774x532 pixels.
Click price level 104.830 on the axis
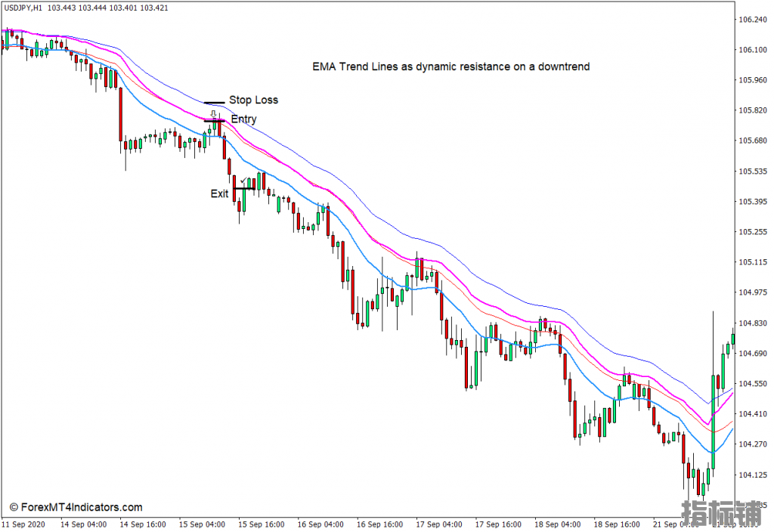(753, 323)
